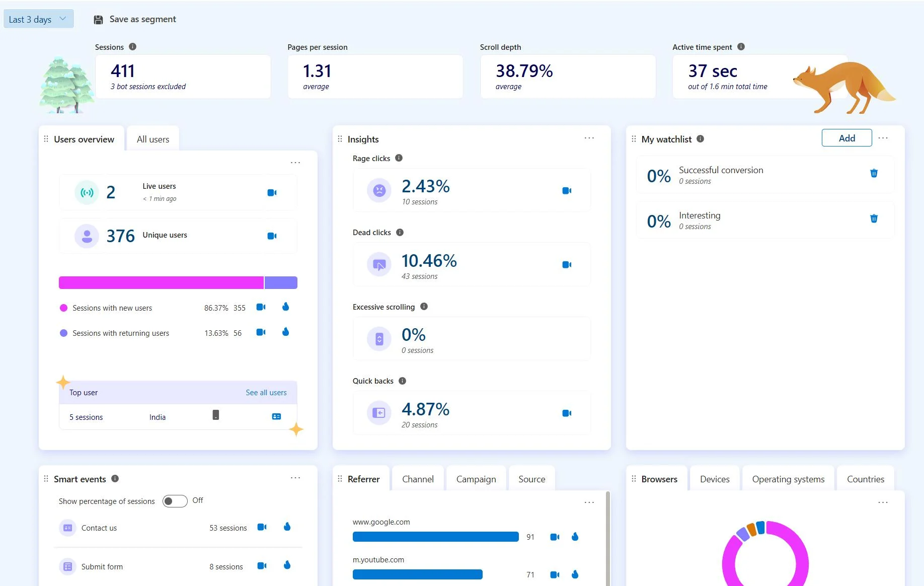Open Browsers panel more options menu
The height and width of the screenshot is (586, 924).
[883, 502]
